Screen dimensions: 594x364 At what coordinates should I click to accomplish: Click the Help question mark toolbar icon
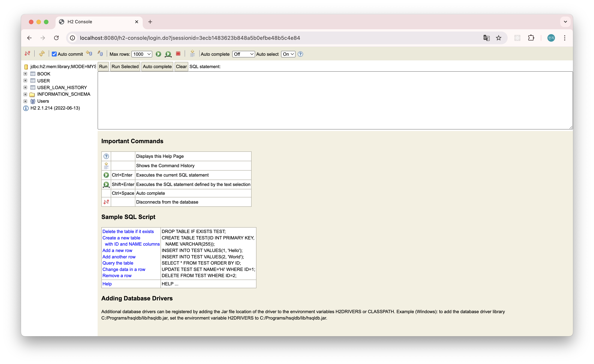coord(300,54)
